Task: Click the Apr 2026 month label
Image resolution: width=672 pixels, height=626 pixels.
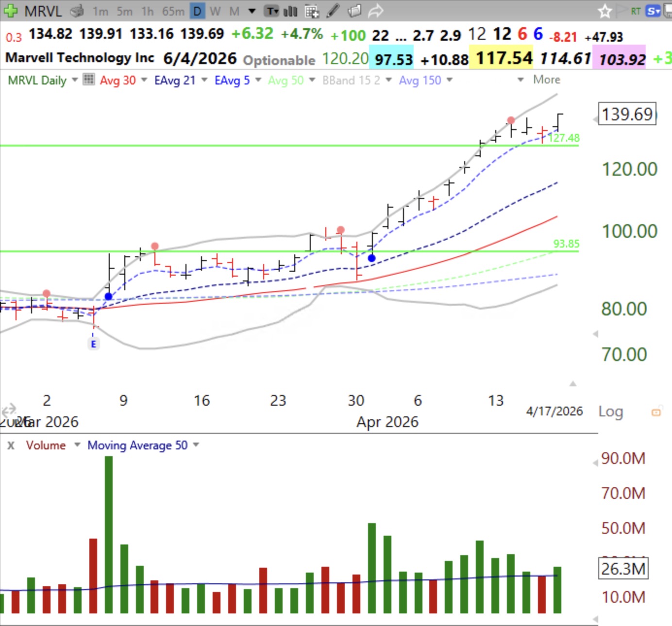Action: click(x=387, y=422)
